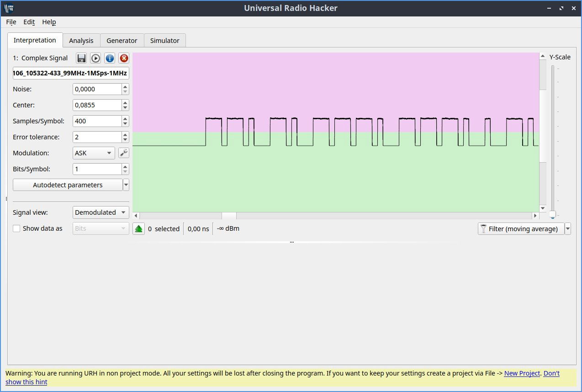Select the Interpretation tab
Image resolution: width=582 pixels, height=392 pixels.
pos(35,40)
